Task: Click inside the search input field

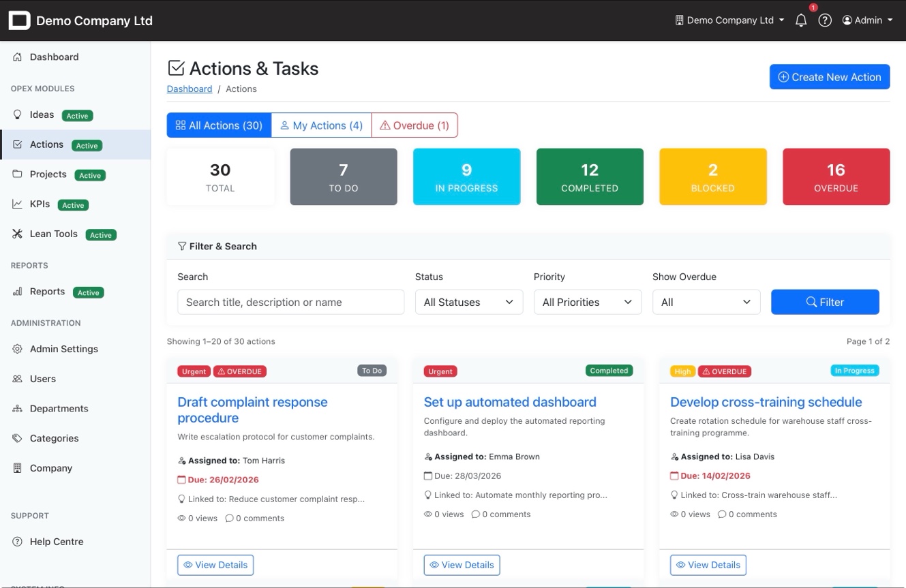Action: [x=290, y=302]
